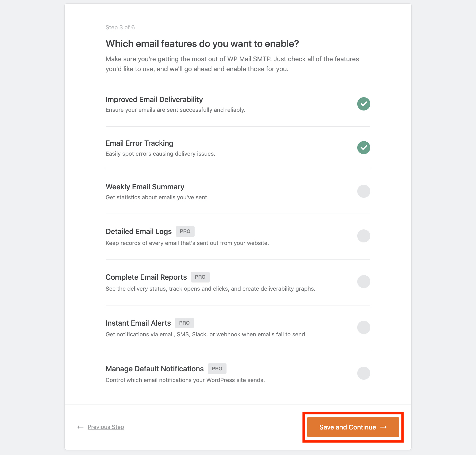Click the PRO badge beside Complete Email Reports

pos(200,277)
